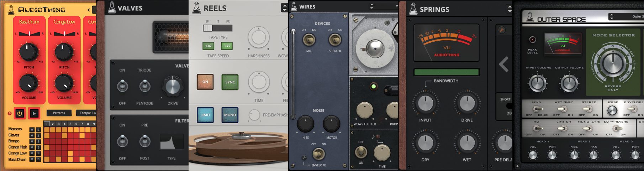The height and width of the screenshot is (171, 644).
Task: Click the Bass Drum pan slider
Action: 29,33
